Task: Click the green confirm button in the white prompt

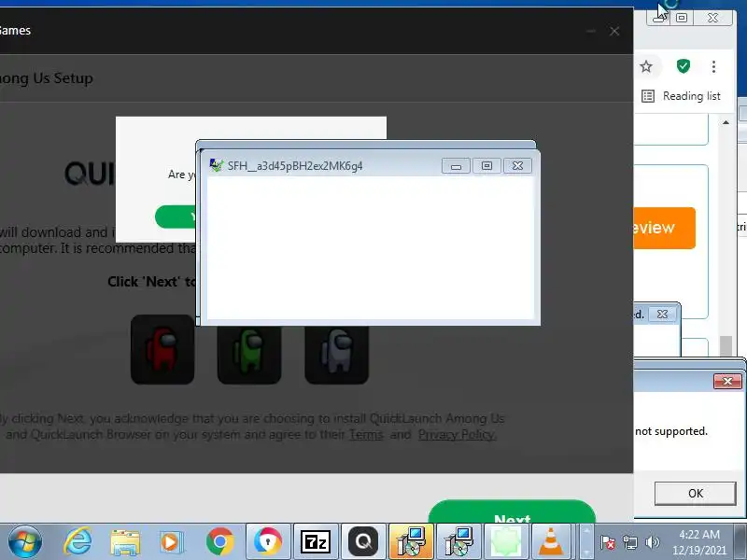Action: [176, 217]
